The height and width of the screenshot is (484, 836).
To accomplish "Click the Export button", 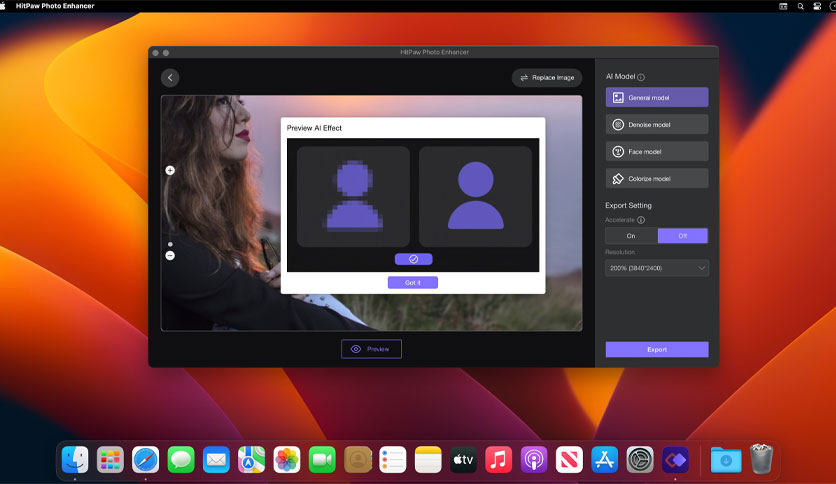I will pyautogui.click(x=657, y=350).
